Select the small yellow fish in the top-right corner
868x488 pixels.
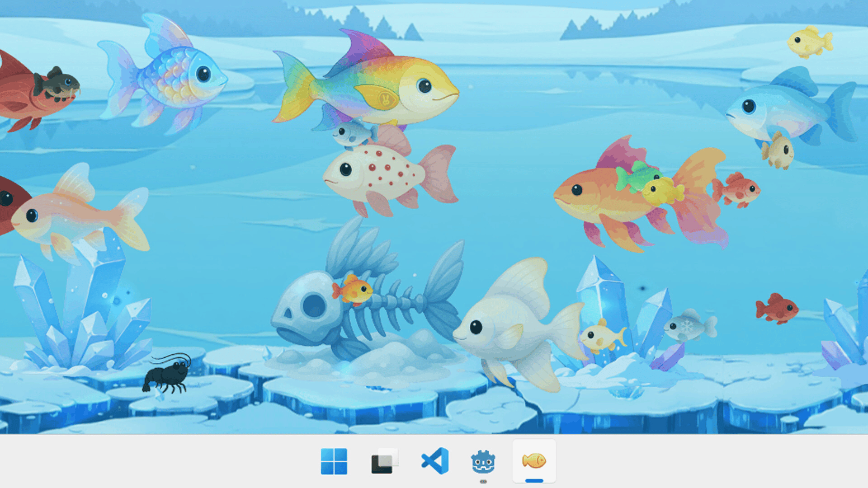[810, 42]
